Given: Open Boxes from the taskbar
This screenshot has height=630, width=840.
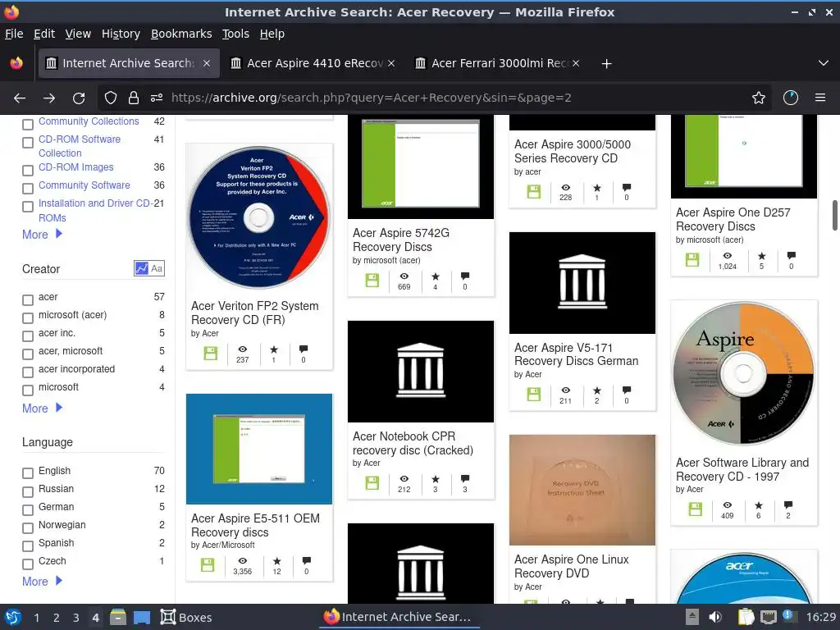Looking at the screenshot, I should point(186,617).
